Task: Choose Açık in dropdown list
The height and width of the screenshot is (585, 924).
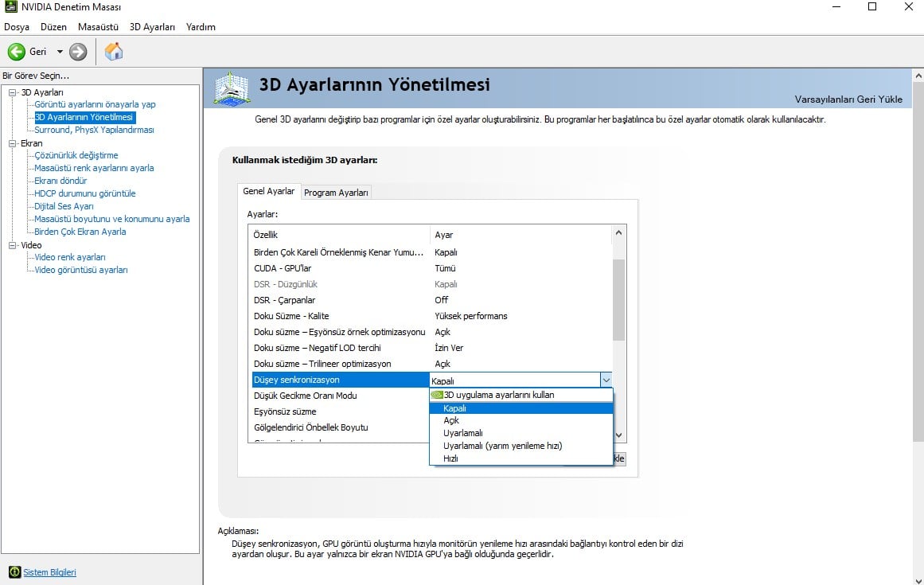Action: coord(521,420)
